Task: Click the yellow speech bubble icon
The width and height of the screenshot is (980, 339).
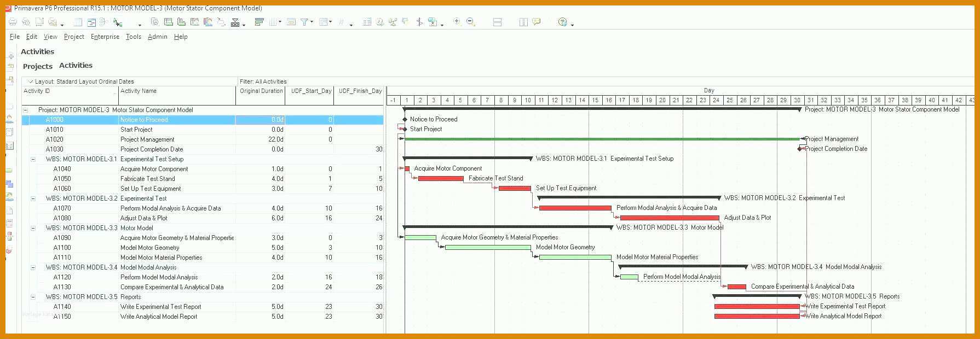Action: tap(537, 22)
